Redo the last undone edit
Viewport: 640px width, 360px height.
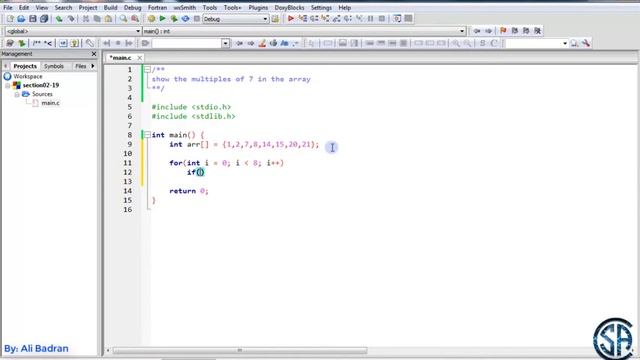point(71,19)
